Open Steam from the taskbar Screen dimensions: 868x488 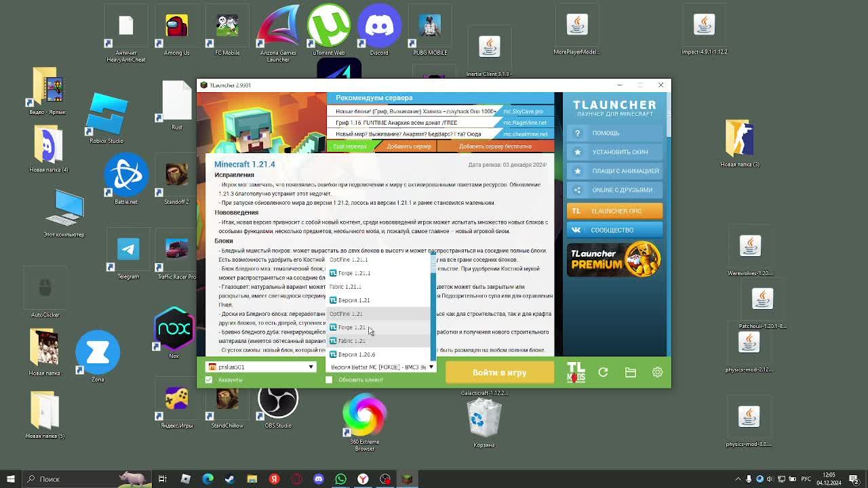(230, 479)
